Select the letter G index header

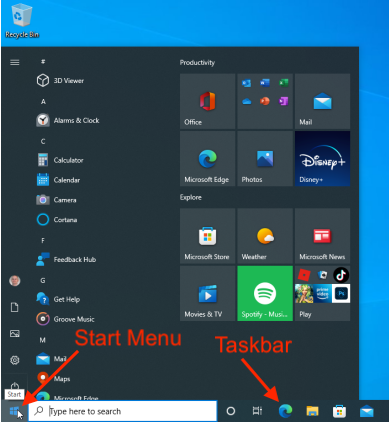coord(43,280)
